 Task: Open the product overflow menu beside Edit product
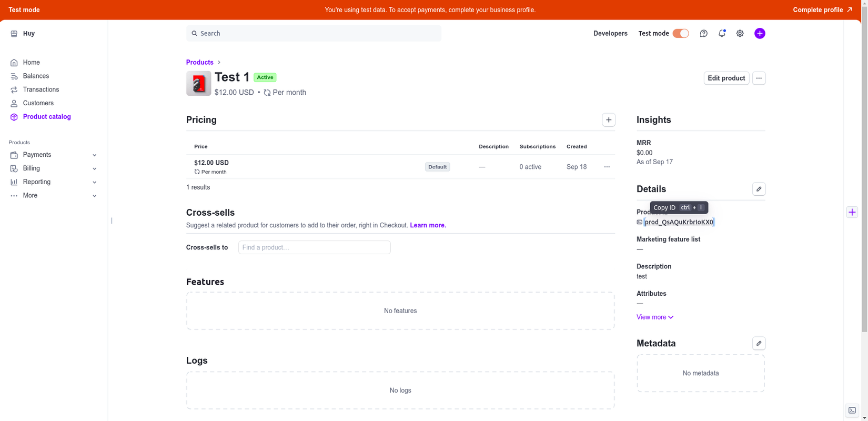[759, 78]
